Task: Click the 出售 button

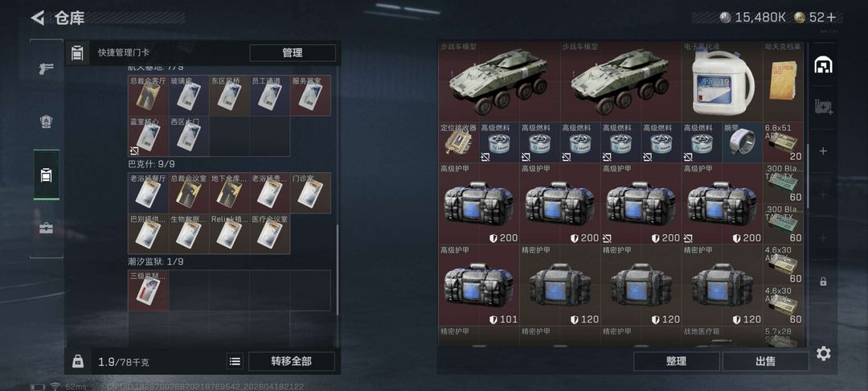Action: tap(766, 361)
